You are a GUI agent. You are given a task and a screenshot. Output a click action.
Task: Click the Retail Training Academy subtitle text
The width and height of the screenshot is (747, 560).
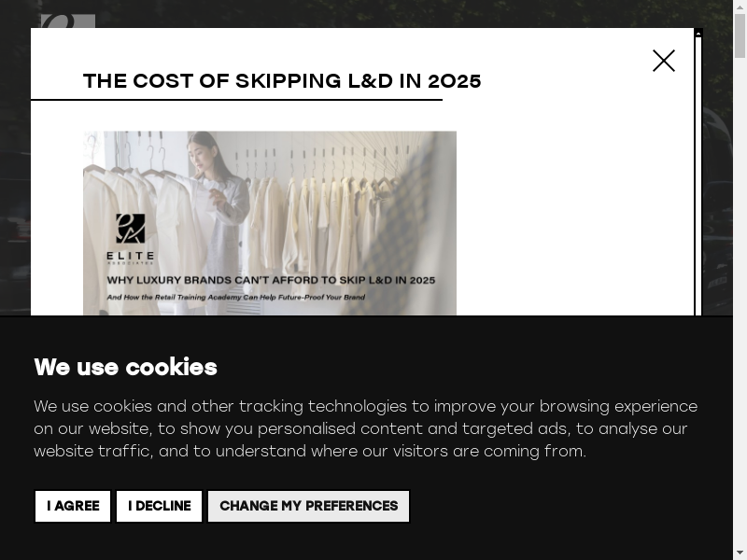pyautogui.click(x=235, y=298)
